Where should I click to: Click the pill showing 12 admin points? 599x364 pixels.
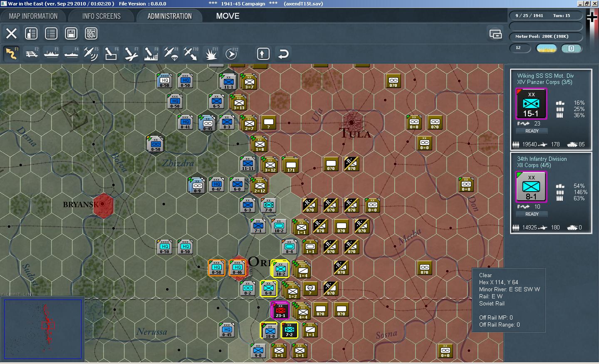coord(520,48)
